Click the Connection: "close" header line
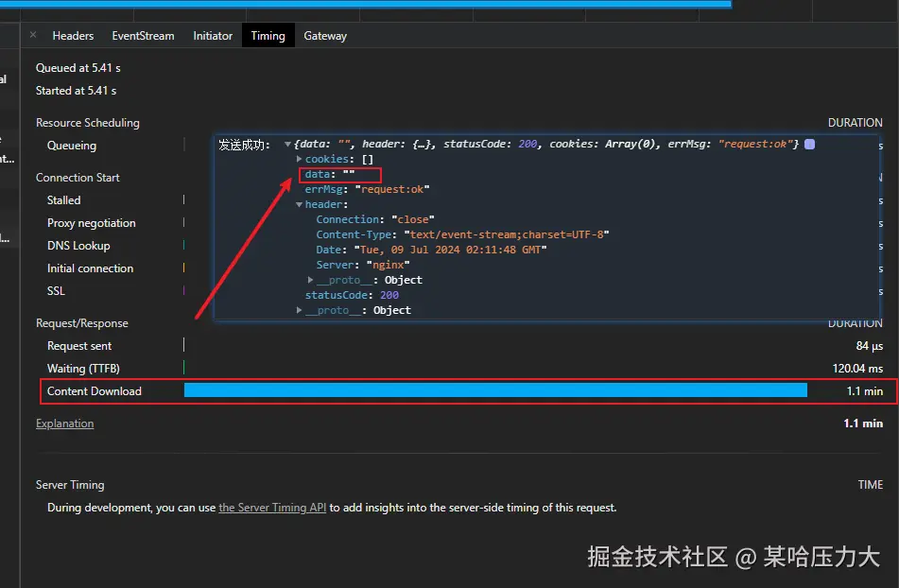This screenshot has height=588, width=899. (375, 219)
